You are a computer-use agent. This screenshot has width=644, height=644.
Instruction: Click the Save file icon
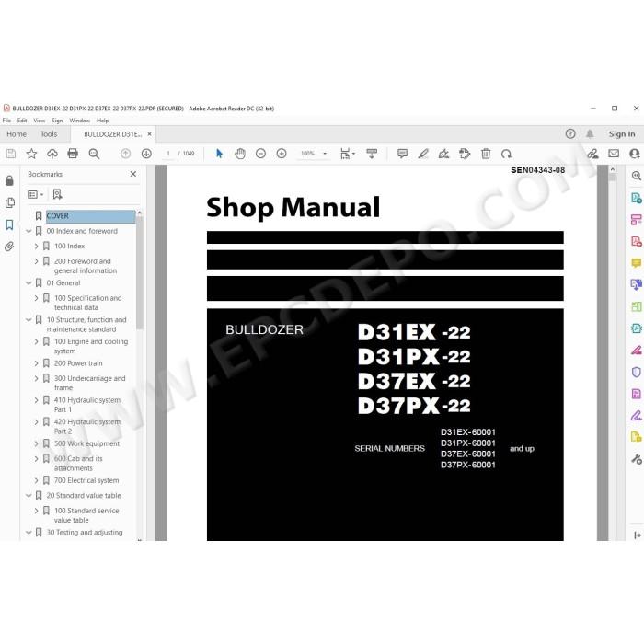click(x=11, y=154)
